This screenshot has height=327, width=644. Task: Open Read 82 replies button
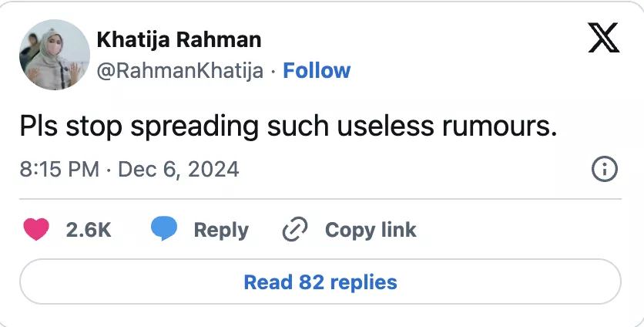tap(320, 282)
